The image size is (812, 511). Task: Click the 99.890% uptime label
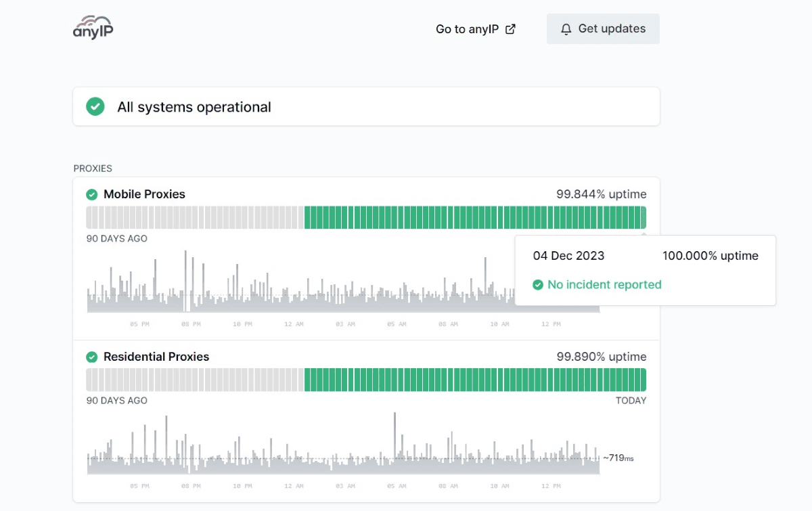click(x=602, y=357)
